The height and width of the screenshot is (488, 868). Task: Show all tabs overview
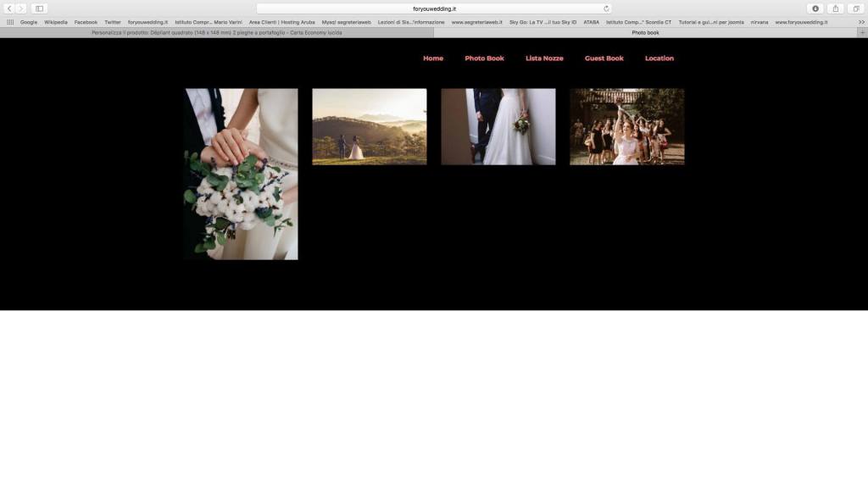point(855,8)
